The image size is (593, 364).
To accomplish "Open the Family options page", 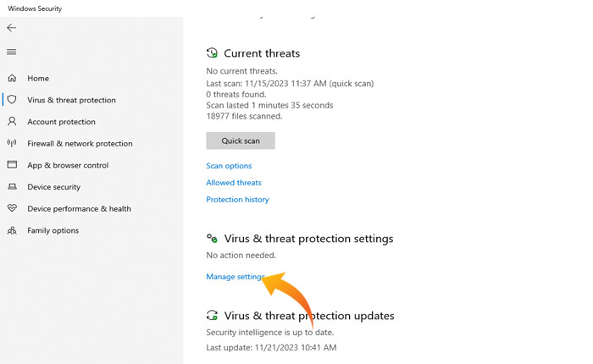I will point(53,230).
